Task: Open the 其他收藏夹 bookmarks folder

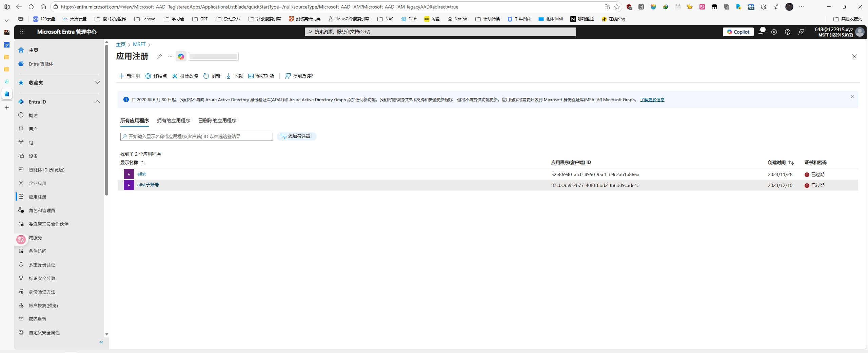Action: tap(848, 19)
